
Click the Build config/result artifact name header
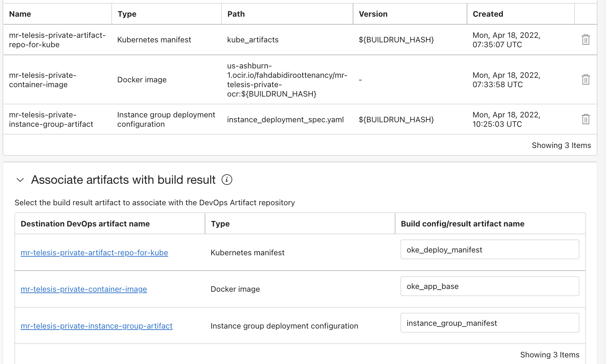tap(462, 224)
